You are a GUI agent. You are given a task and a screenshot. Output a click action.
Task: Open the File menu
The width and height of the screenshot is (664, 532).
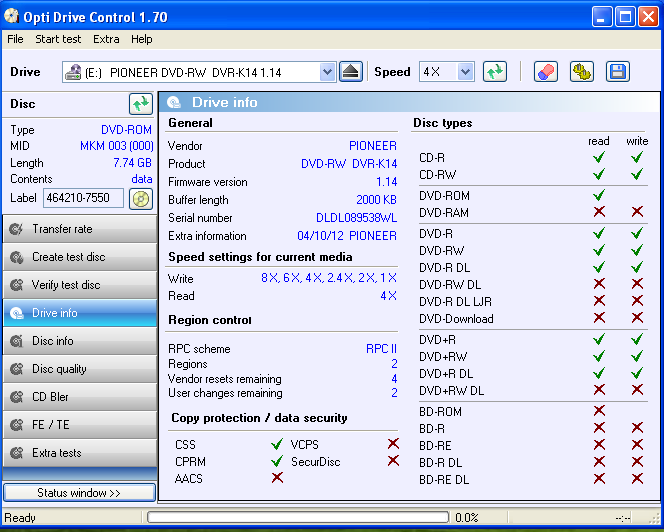click(15, 39)
